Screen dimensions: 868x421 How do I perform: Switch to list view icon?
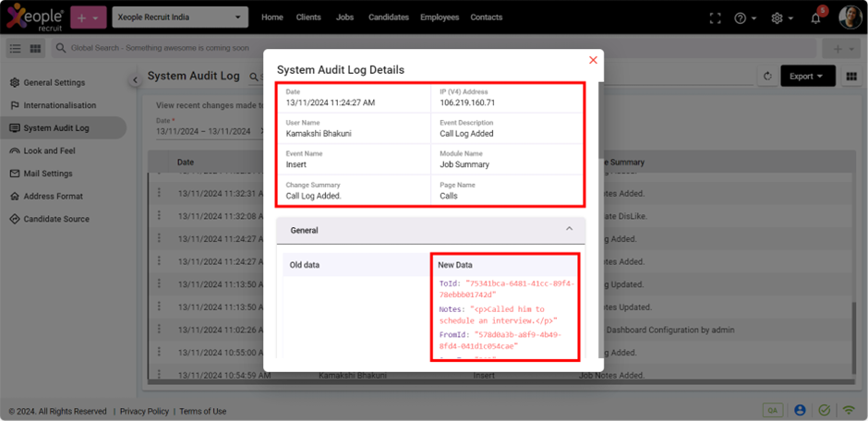(x=16, y=49)
